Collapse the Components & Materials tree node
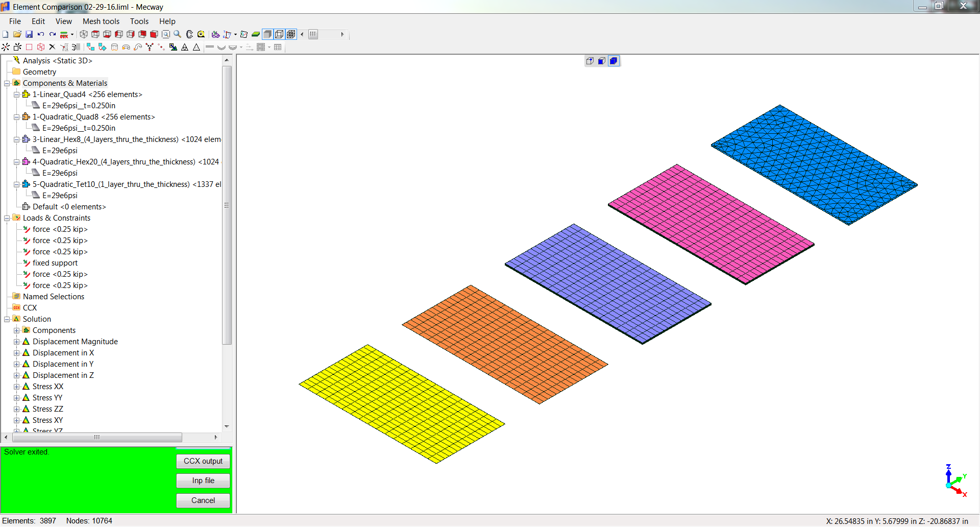Image resolution: width=980 pixels, height=527 pixels. [x=7, y=83]
